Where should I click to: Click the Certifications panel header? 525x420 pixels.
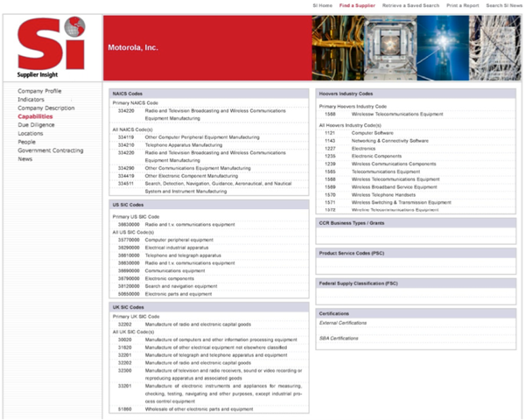coord(416,313)
